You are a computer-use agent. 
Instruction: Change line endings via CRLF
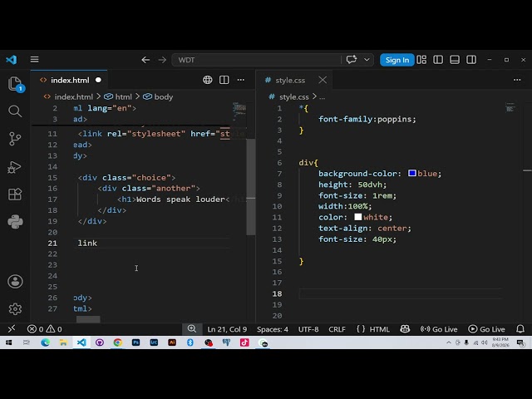coord(337,329)
